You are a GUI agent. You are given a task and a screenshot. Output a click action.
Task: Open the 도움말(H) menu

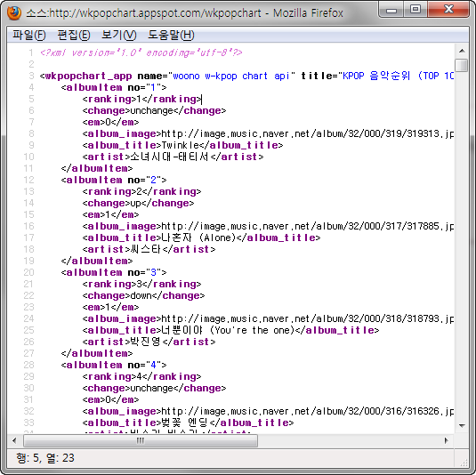(171, 35)
